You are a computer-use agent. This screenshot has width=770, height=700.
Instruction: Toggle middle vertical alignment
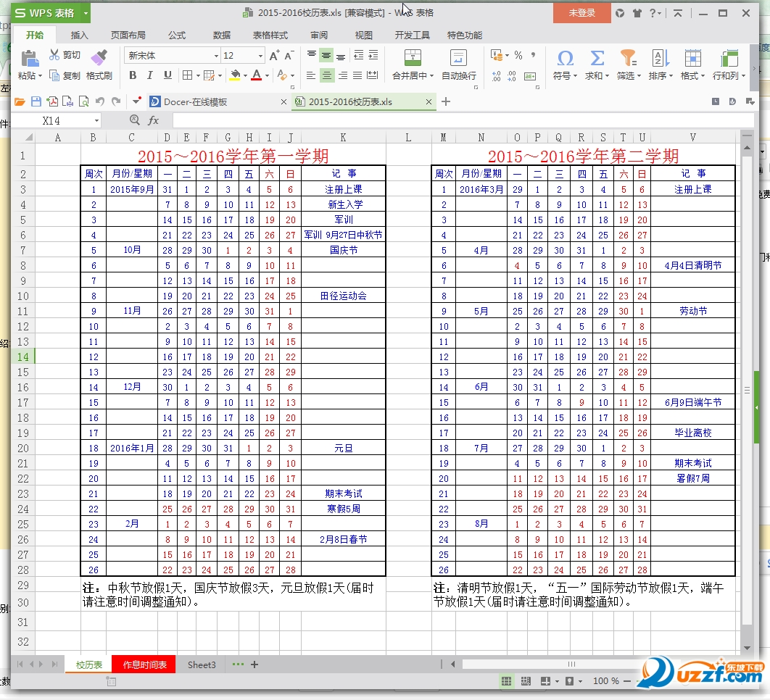326,56
